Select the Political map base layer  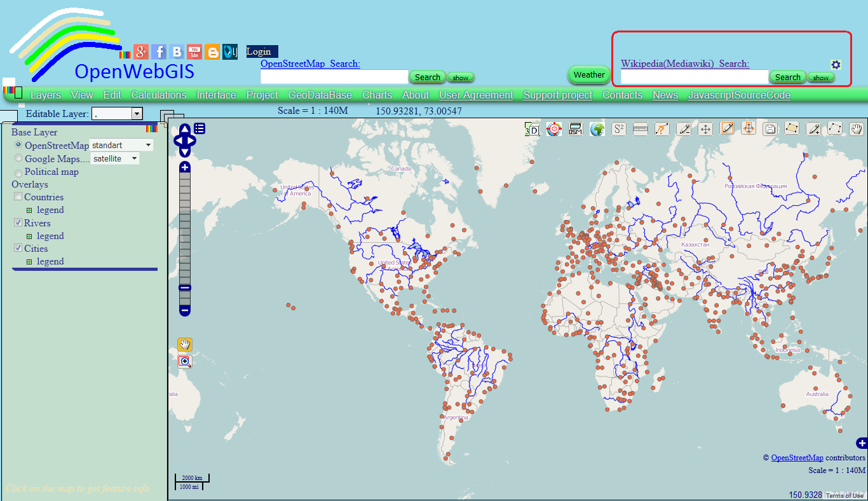[x=18, y=172]
